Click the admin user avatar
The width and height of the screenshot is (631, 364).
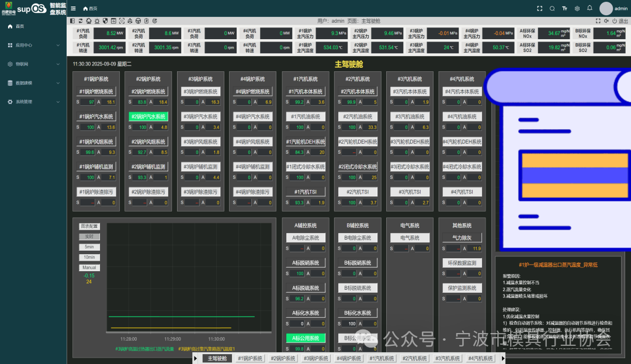click(606, 8)
